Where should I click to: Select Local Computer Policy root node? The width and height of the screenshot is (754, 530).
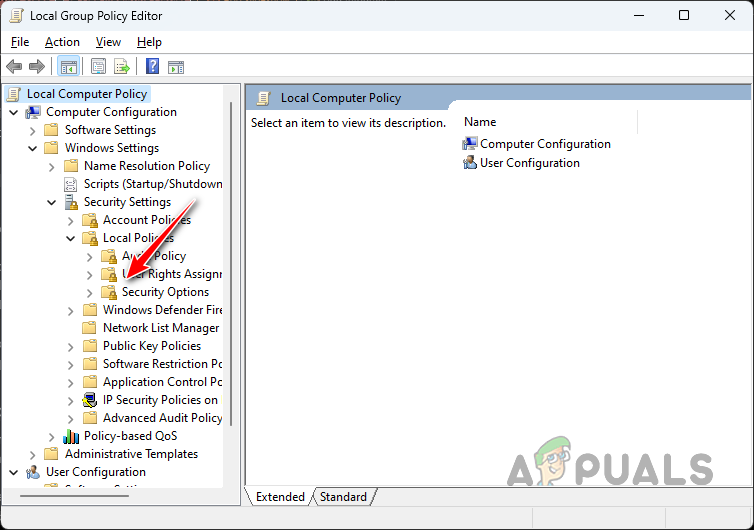[87, 94]
